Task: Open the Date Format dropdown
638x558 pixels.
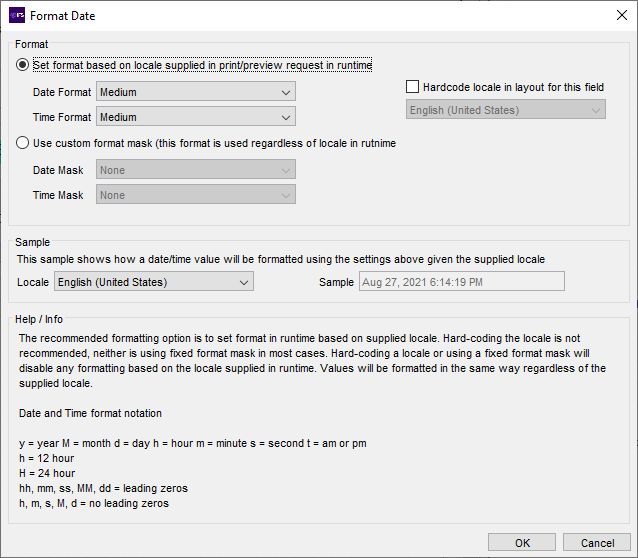Action: click(x=196, y=92)
